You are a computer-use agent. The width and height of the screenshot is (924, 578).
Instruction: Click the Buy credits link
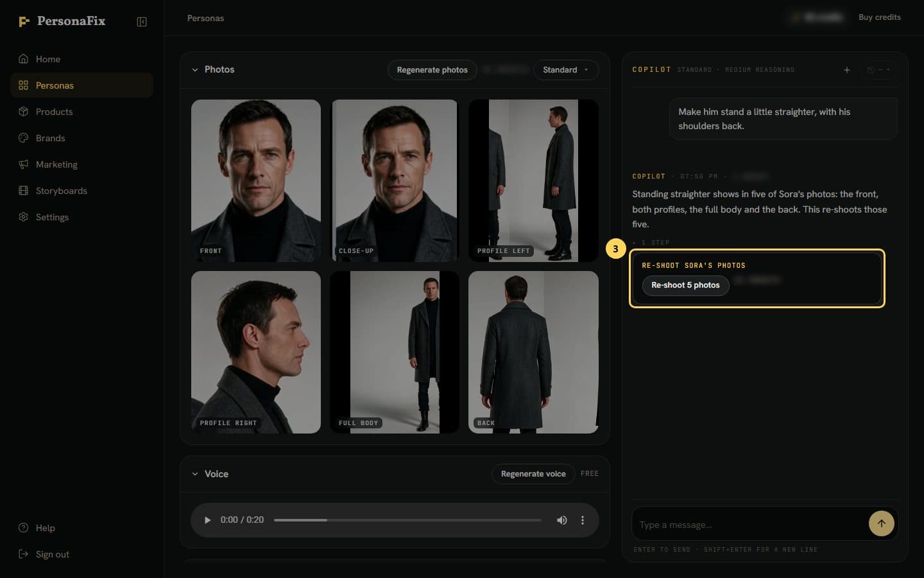click(x=880, y=17)
